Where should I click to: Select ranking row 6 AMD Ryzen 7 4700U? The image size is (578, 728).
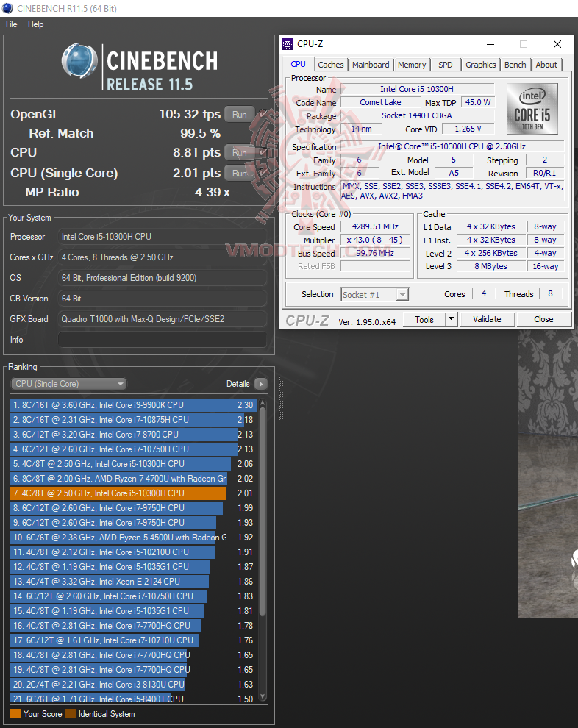pyautogui.click(x=133, y=479)
